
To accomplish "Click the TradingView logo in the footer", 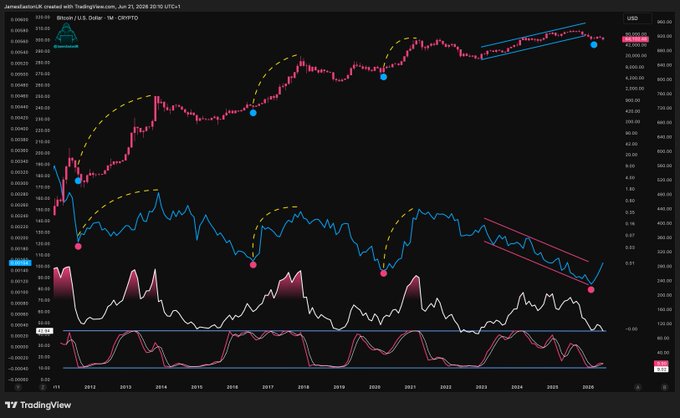I will pos(38,405).
